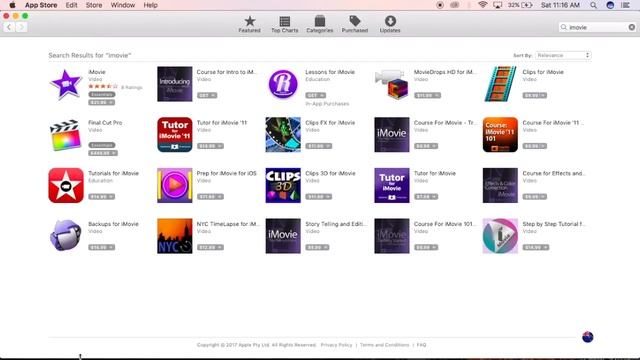Open Notification Center icon in menu bar
This screenshot has height=360, width=640.
[626, 5]
